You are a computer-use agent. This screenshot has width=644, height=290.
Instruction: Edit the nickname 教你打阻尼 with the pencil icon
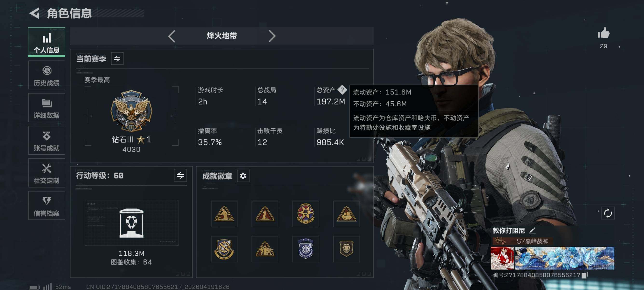532,230
